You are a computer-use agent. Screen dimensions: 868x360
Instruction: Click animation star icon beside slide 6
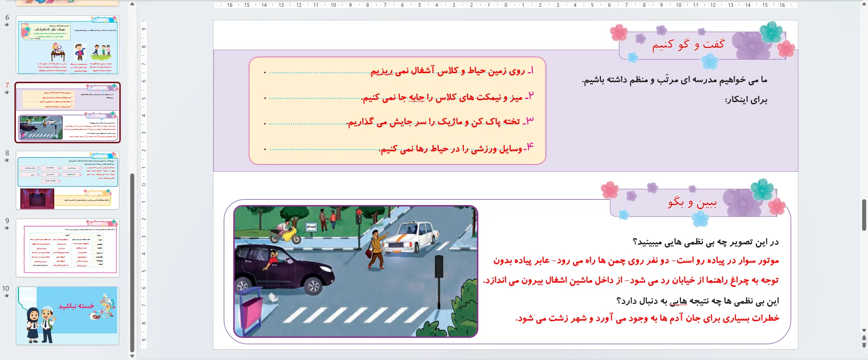click(7, 25)
